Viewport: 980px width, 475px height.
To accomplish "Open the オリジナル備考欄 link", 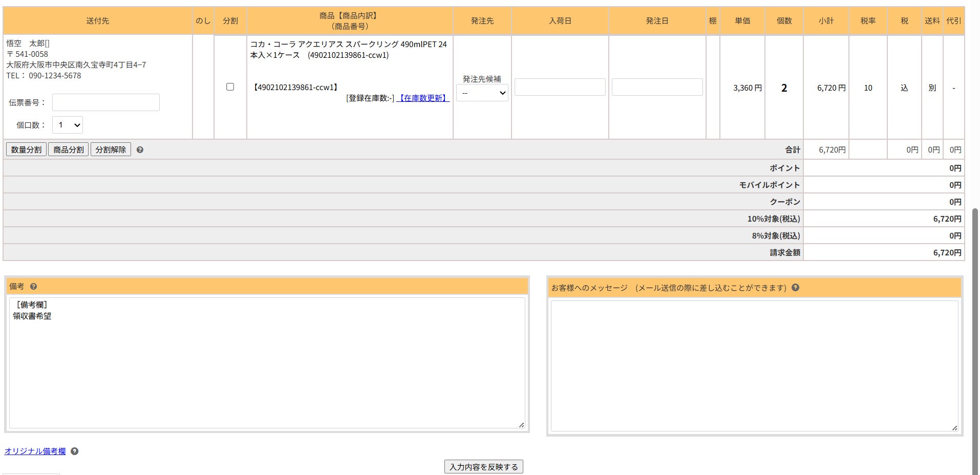I will pyautogui.click(x=35, y=451).
